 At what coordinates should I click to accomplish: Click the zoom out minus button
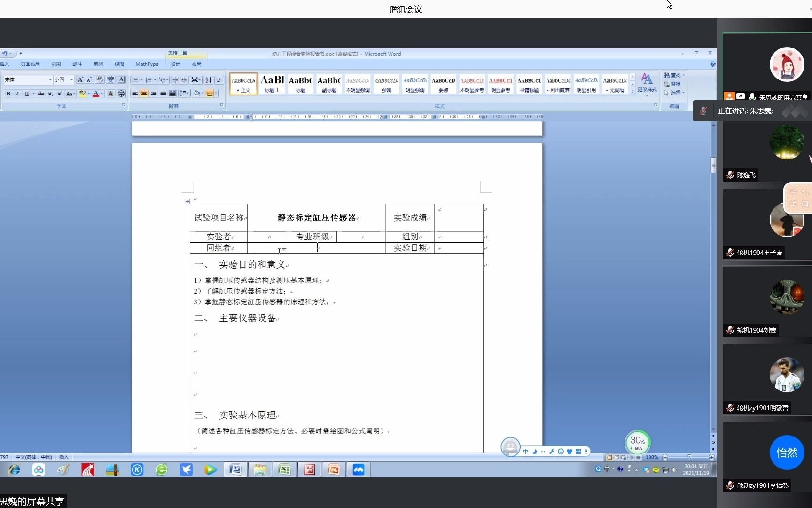click(665, 457)
